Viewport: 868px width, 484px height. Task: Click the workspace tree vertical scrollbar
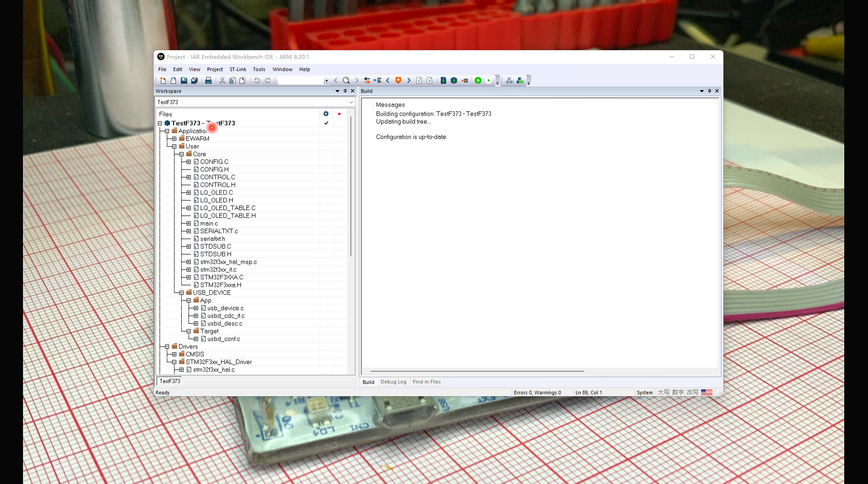pos(351,186)
